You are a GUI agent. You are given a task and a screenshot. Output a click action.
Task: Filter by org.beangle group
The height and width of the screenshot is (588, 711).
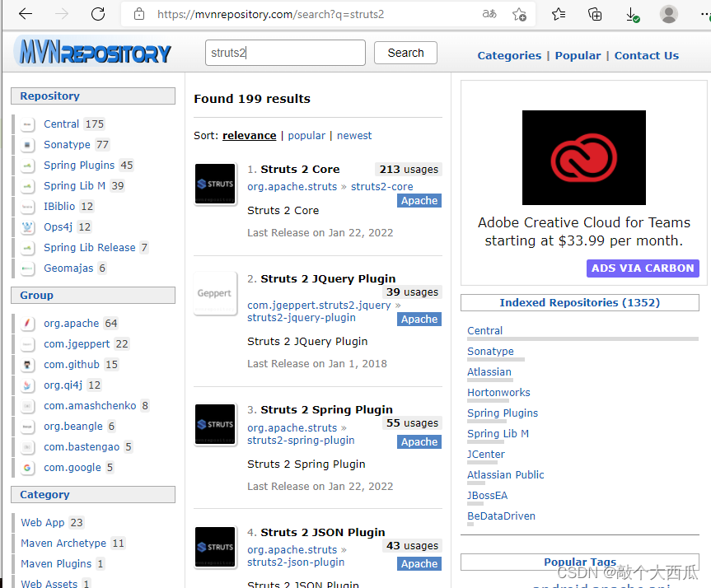click(x=73, y=426)
